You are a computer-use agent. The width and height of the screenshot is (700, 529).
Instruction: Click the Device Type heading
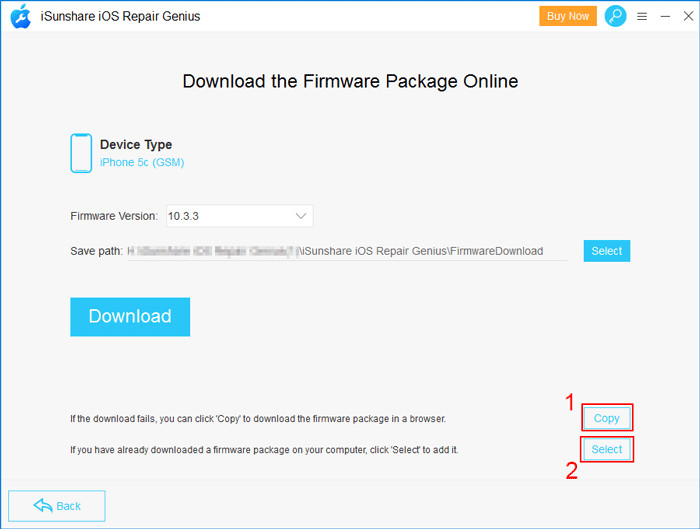(x=136, y=145)
